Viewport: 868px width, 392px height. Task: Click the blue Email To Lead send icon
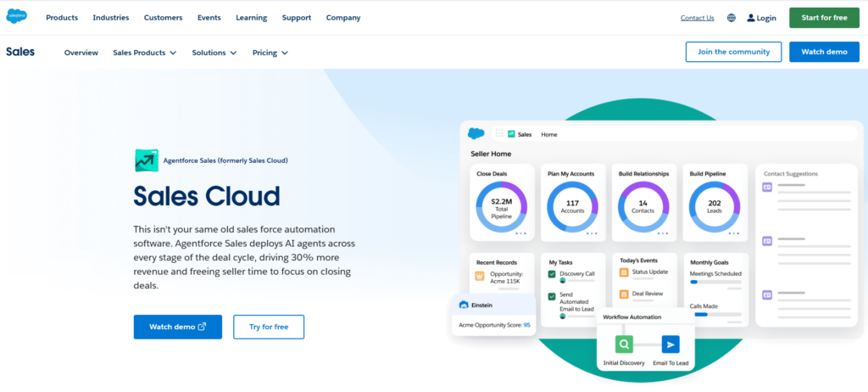point(670,344)
